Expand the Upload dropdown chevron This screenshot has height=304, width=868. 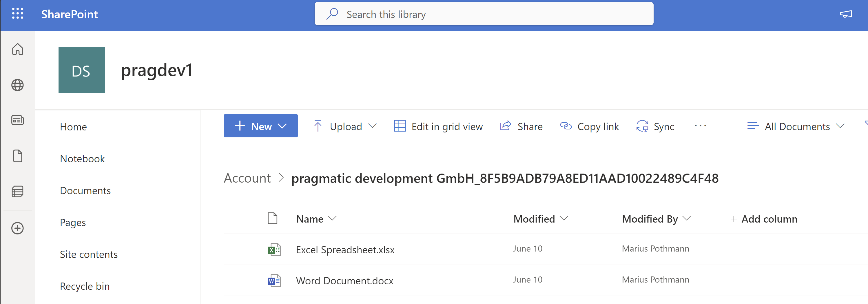(372, 126)
